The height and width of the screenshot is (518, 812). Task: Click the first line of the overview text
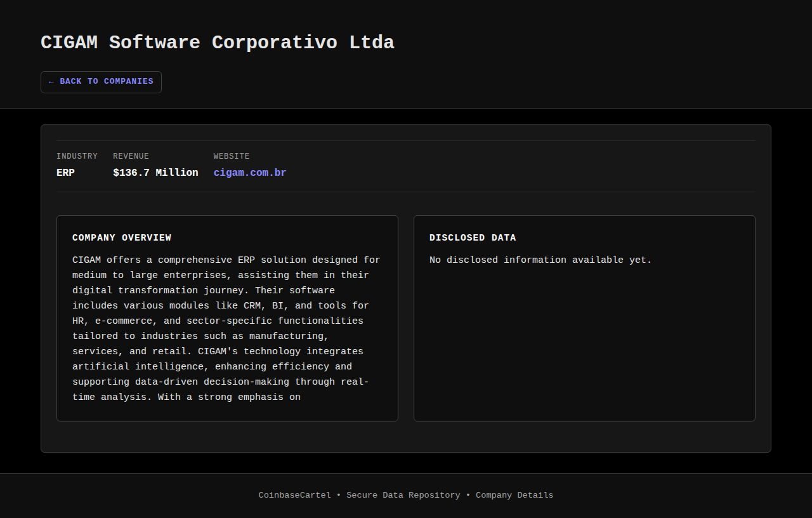coord(226,260)
